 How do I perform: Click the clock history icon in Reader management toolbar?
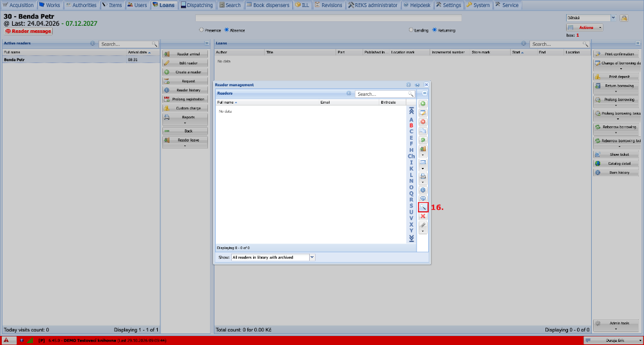click(422, 190)
